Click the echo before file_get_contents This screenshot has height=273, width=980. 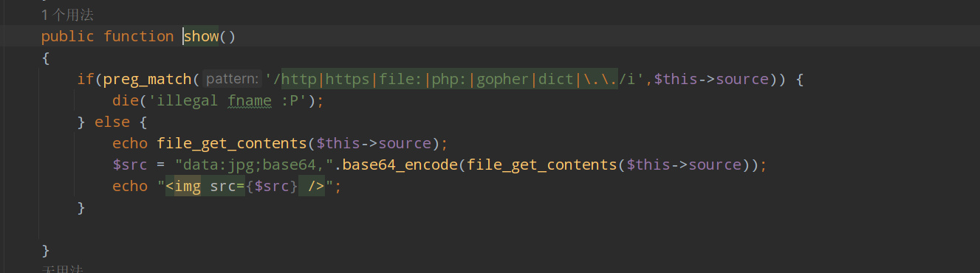click(x=130, y=143)
